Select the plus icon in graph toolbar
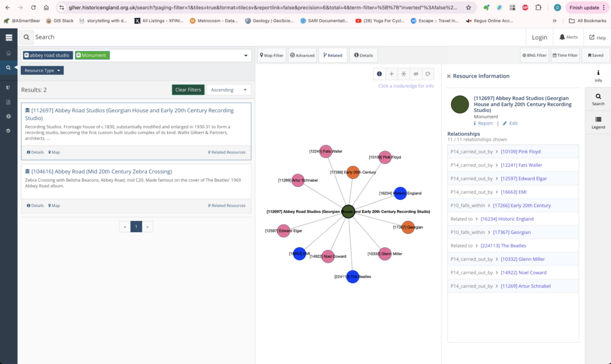The width and height of the screenshot is (611, 364). click(391, 74)
